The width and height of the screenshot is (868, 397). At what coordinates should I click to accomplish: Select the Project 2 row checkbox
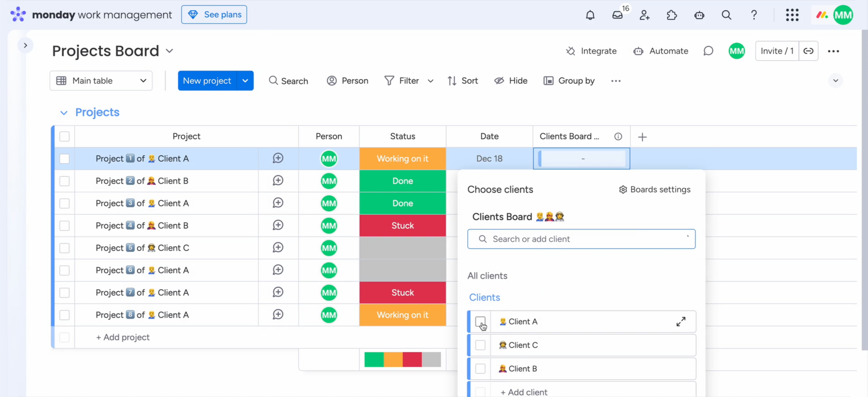click(64, 181)
